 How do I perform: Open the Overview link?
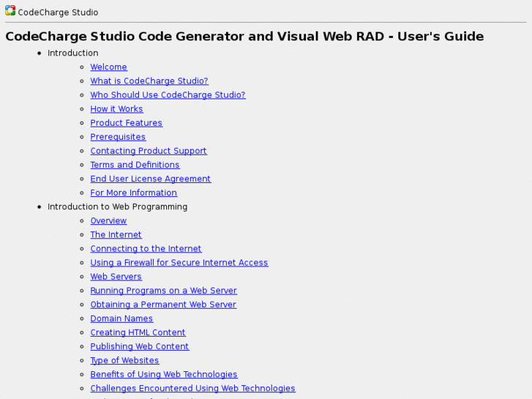coord(108,221)
